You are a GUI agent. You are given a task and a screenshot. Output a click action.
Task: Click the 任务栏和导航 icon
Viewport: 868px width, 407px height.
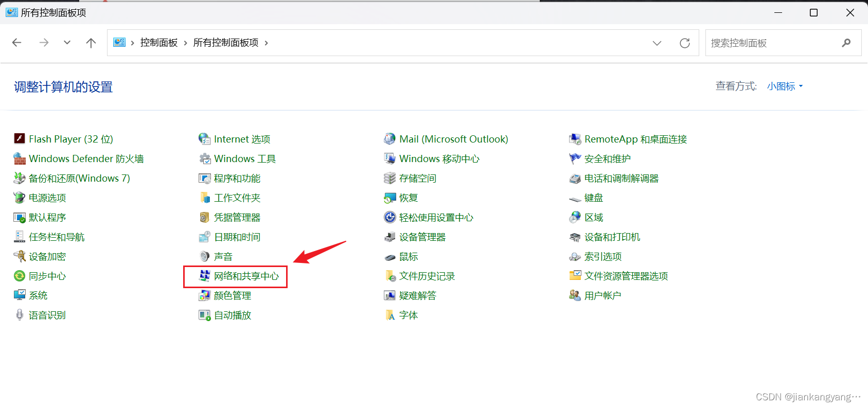click(20, 237)
